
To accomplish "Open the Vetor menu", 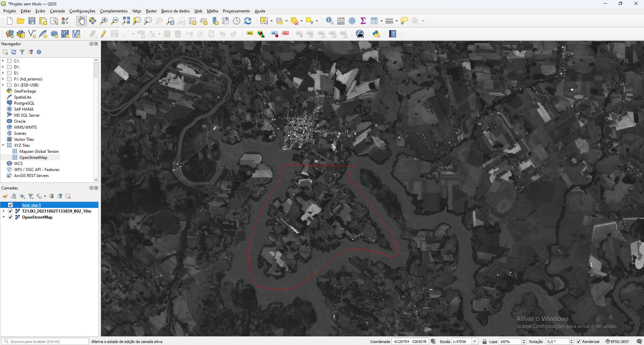I will (x=137, y=11).
